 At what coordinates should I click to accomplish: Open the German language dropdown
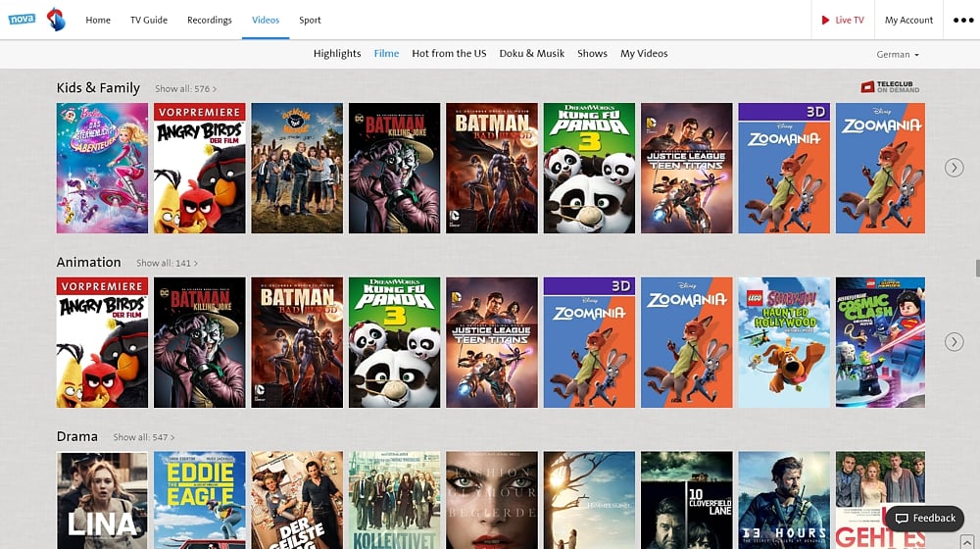click(898, 54)
